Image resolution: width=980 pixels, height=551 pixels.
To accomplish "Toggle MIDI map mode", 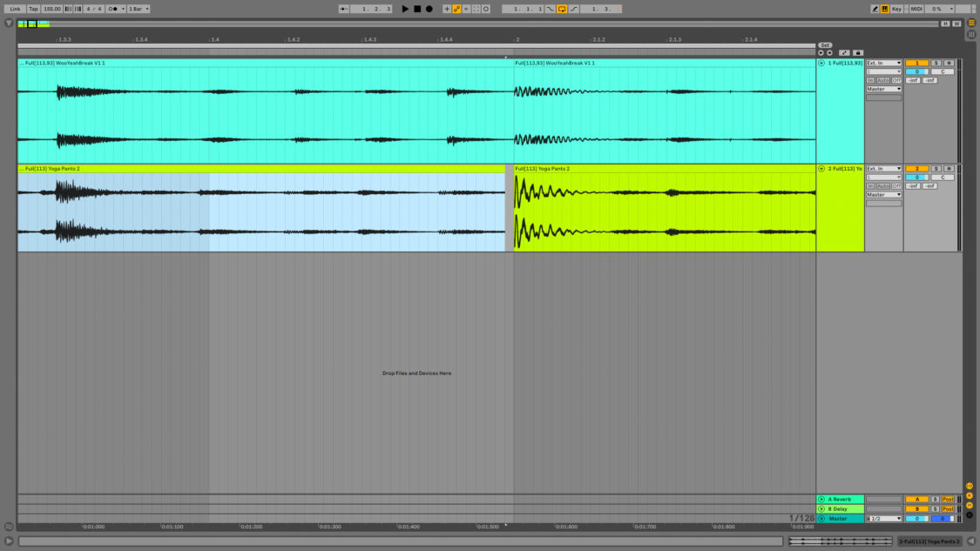I will coord(917,8).
